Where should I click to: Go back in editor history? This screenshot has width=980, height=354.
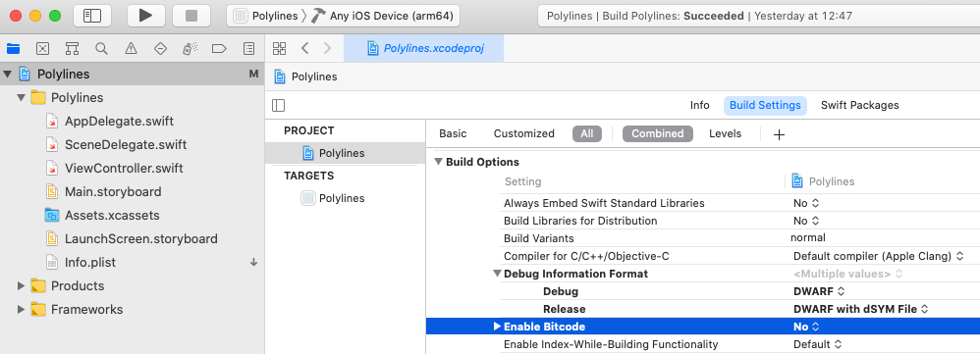coord(305,48)
